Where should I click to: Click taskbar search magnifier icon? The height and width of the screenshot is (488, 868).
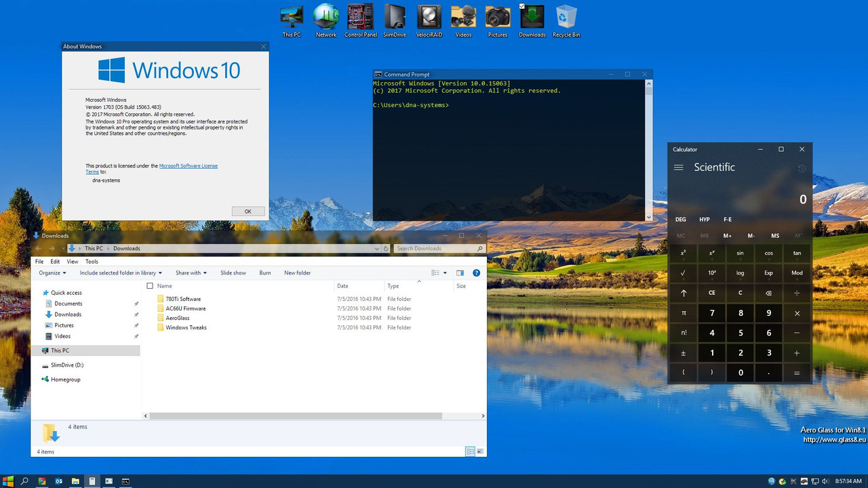pos(24,481)
